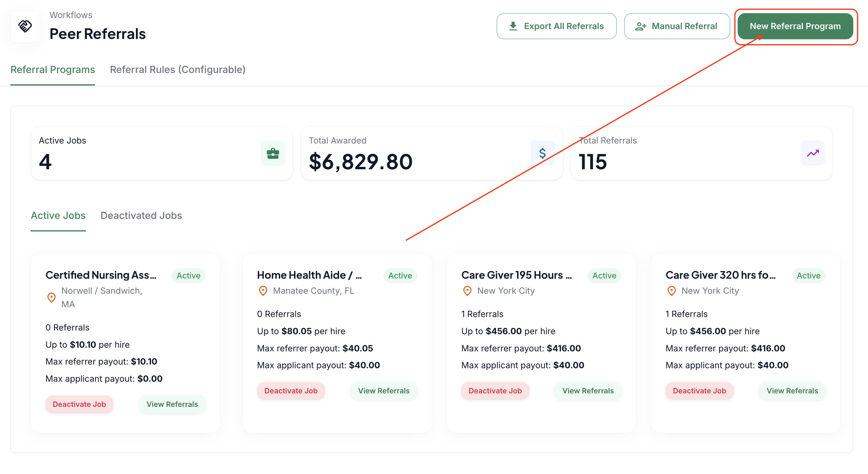
Task: Click the location pin beside Norwell / Sandwich
Action: pos(51,297)
